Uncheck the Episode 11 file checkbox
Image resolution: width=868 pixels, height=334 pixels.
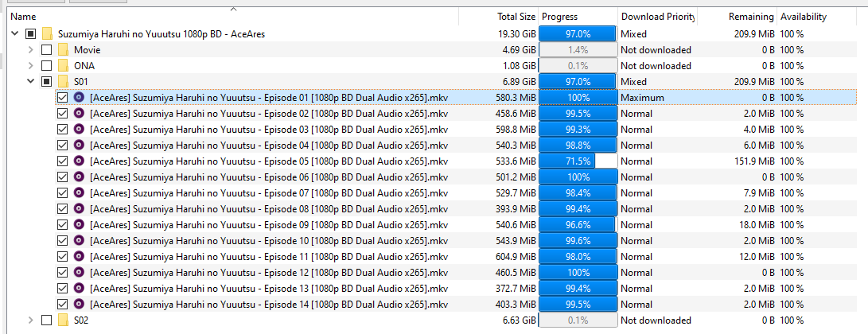point(63,257)
